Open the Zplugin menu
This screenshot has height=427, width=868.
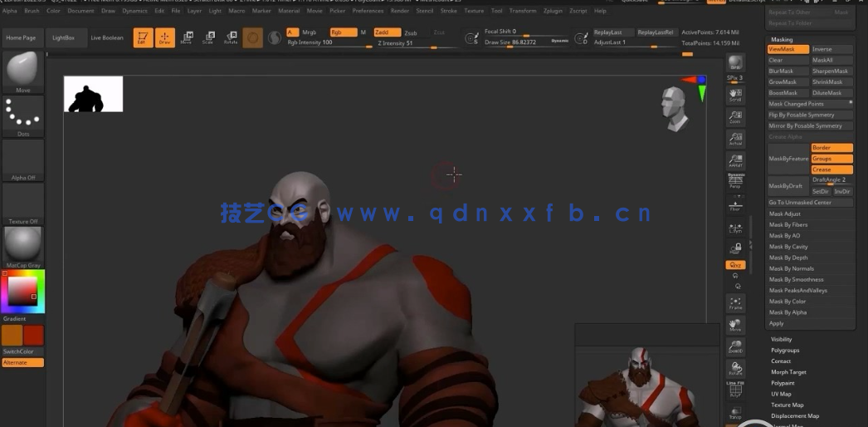tap(553, 11)
